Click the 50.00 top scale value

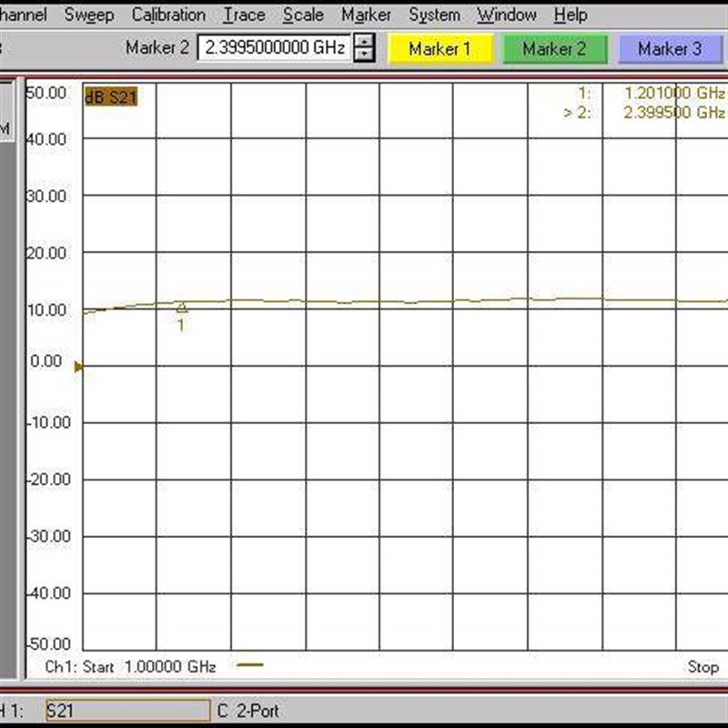click(x=46, y=93)
